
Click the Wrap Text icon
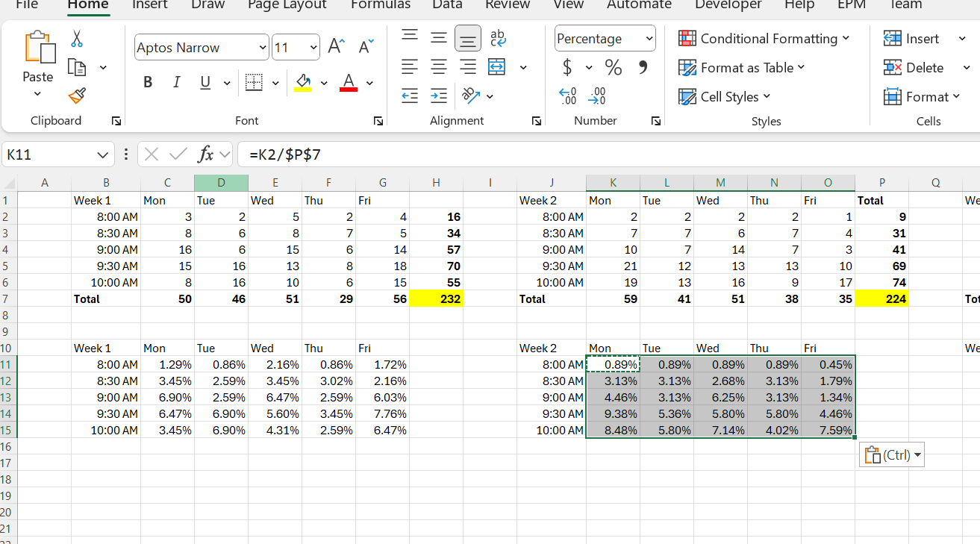tap(497, 38)
